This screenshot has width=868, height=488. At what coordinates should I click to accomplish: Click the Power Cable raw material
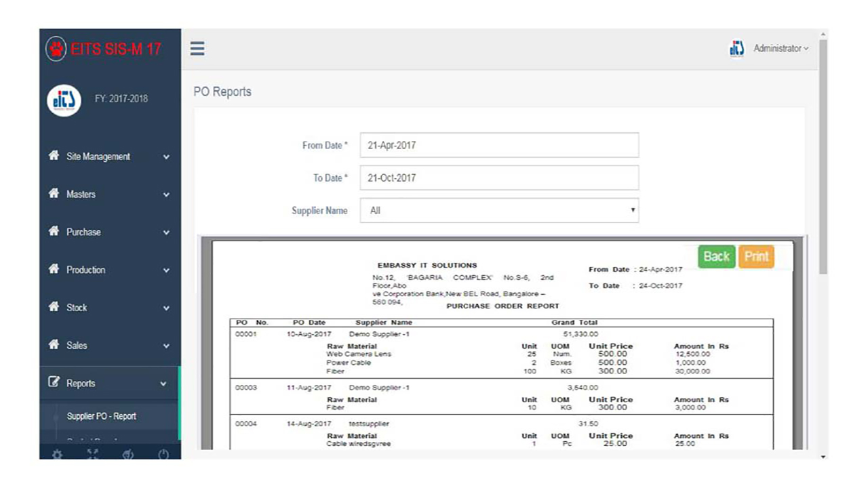coord(349,363)
